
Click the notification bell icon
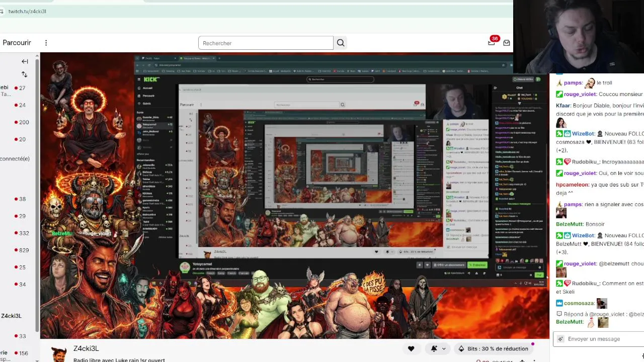pos(434,348)
